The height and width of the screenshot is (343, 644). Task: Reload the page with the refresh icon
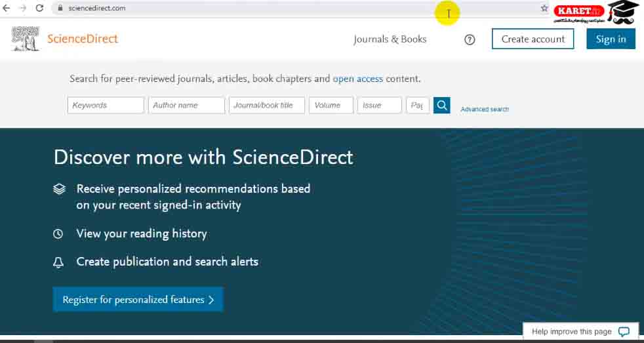coord(39,8)
